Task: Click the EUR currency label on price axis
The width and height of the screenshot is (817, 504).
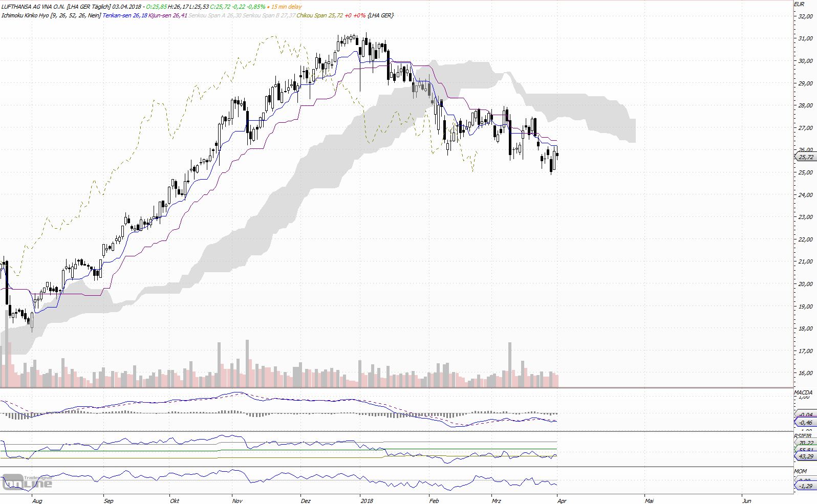Action: coord(799,4)
